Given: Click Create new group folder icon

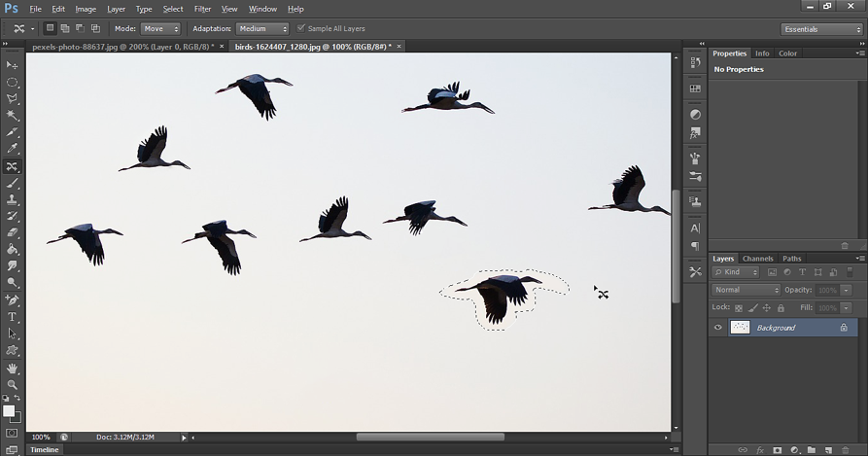Looking at the screenshot, I should point(812,450).
